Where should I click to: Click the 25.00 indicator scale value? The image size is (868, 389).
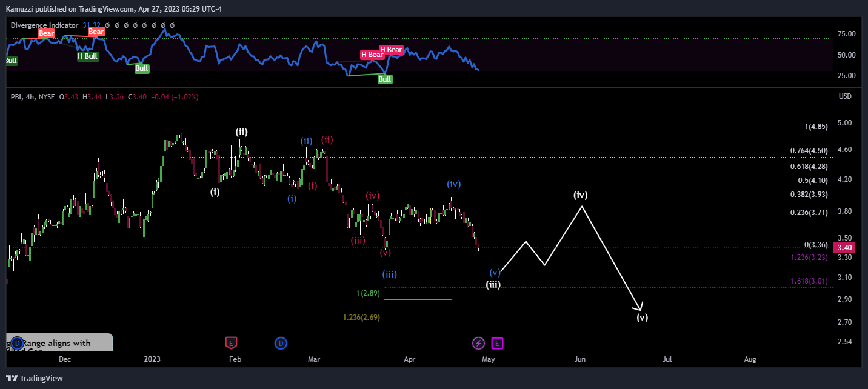(x=845, y=76)
